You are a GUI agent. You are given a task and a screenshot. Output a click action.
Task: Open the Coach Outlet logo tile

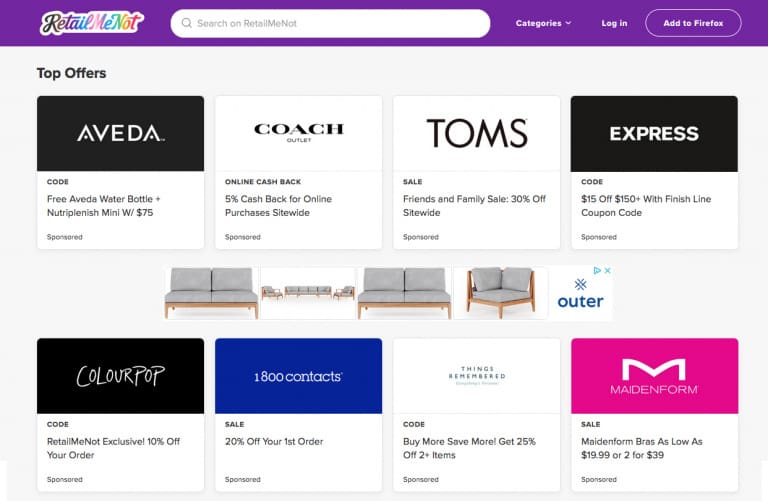coord(299,133)
